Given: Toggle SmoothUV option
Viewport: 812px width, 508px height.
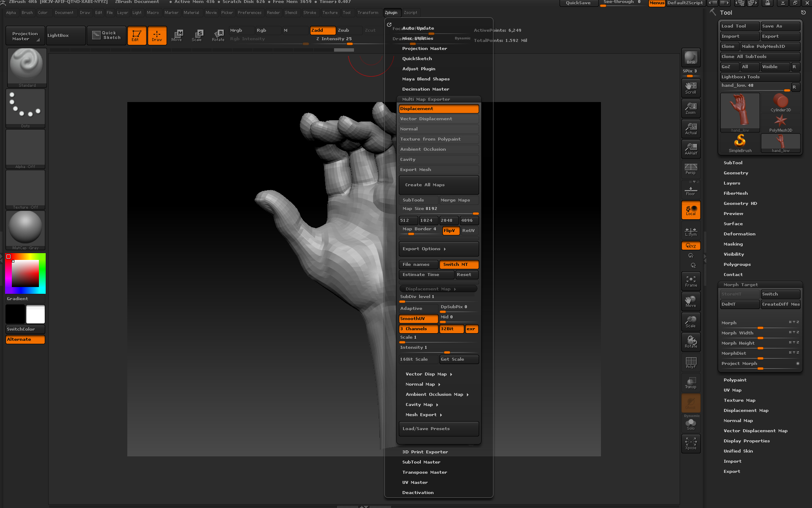Looking at the screenshot, I should pos(418,319).
